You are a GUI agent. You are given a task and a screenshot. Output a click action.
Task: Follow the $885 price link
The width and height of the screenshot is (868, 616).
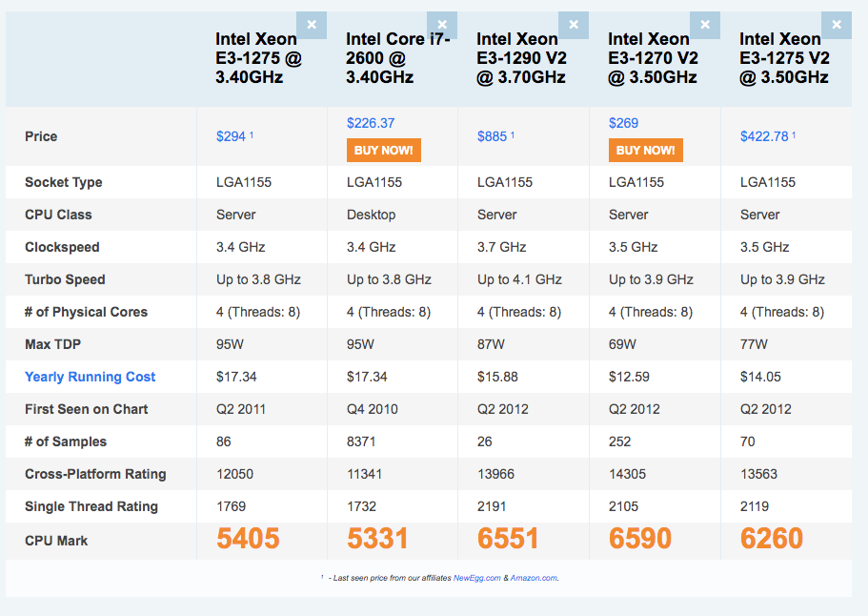pyautogui.click(x=492, y=136)
